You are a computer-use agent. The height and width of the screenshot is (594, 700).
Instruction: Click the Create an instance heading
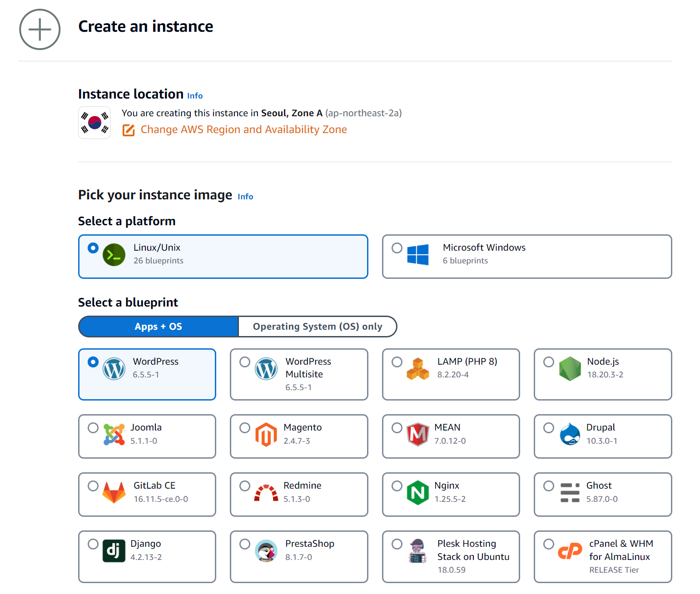146,26
